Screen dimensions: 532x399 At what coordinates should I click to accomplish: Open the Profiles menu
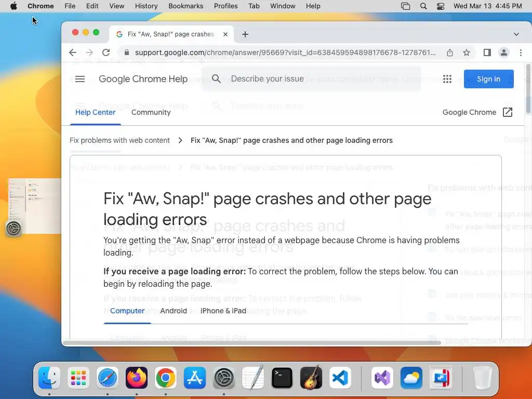coord(225,6)
